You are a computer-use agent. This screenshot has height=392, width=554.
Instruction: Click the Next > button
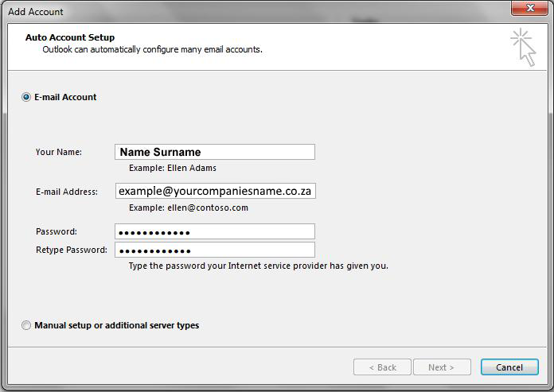click(x=442, y=367)
